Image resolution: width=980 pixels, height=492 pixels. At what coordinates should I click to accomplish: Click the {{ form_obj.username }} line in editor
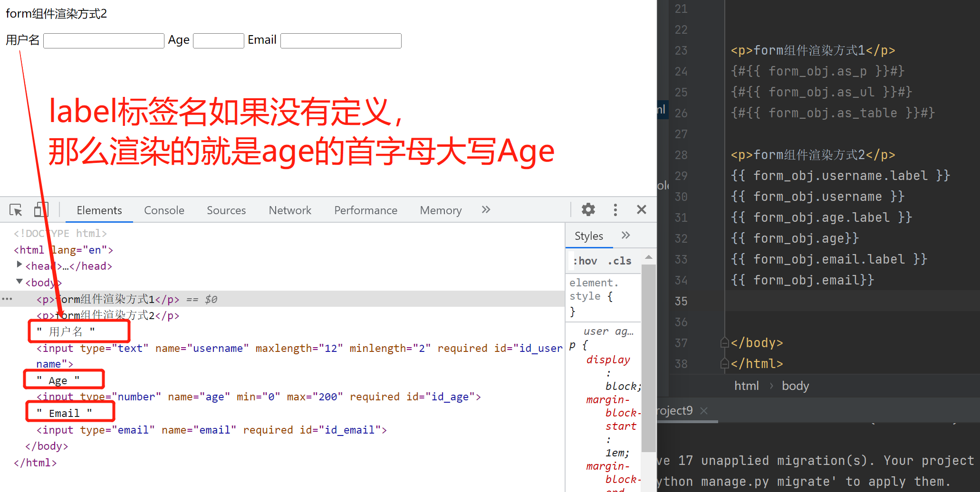817,197
